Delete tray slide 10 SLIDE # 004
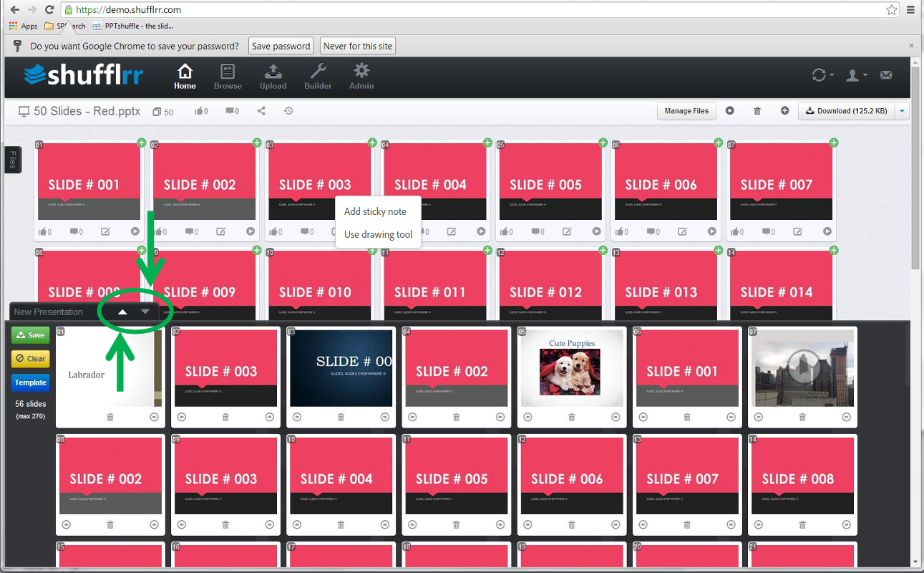 pos(341,524)
